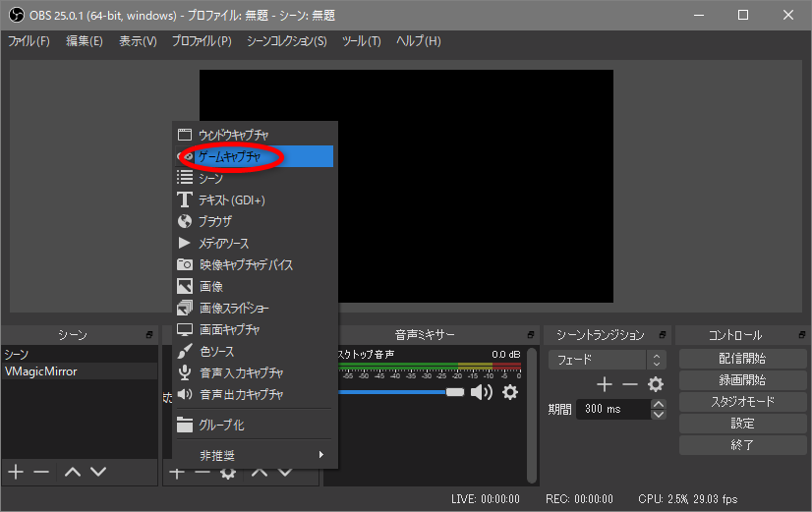Undock the シーン panel
The width and height of the screenshot is (812, 512).
point(149,335)
